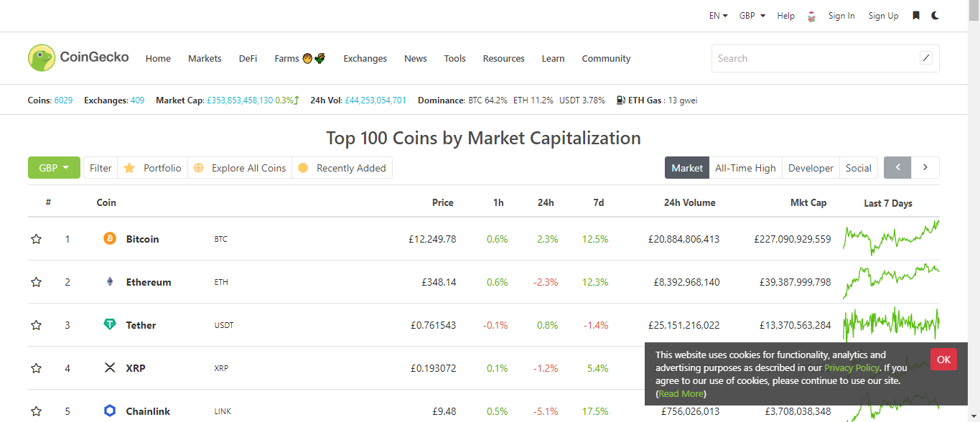Favorite Ethereum with its star

(x=37, y=282)
